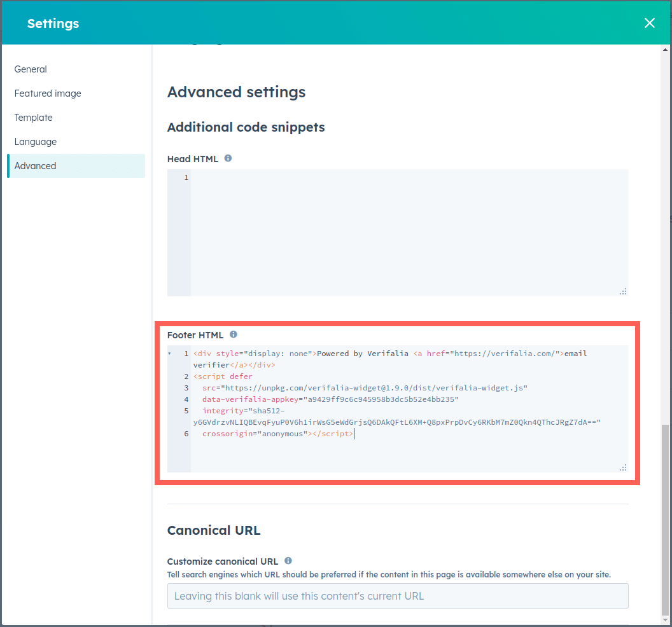Open the Footer HTML info tooltip
Image resolution: width=672 pixels, height=627 pixels.
click(233, 334)
